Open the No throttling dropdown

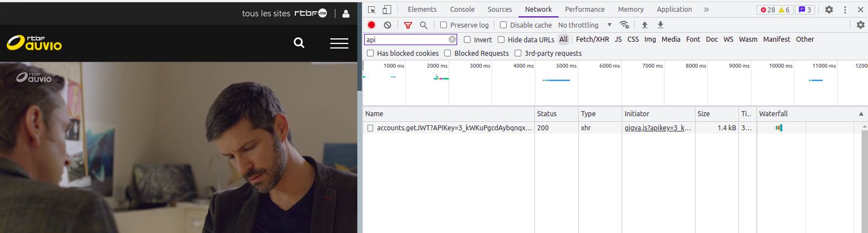coord(584,25)
